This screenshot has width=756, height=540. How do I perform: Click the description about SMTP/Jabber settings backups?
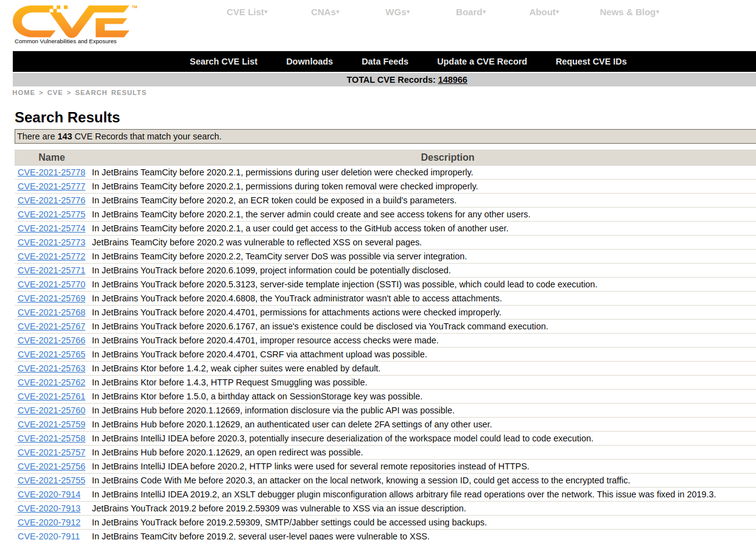(x=289, y=522)
